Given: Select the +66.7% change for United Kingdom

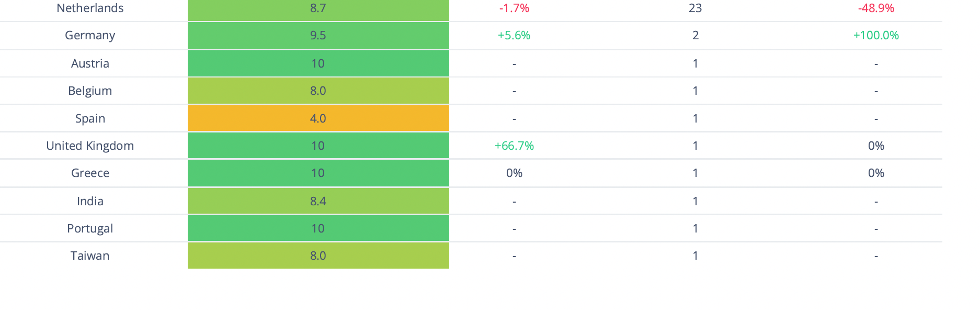Looking at the screenshot, I should point(514,146).
